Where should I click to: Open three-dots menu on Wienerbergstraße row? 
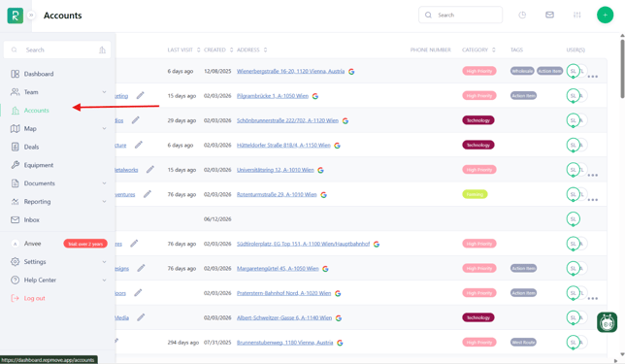click(593, 77)
